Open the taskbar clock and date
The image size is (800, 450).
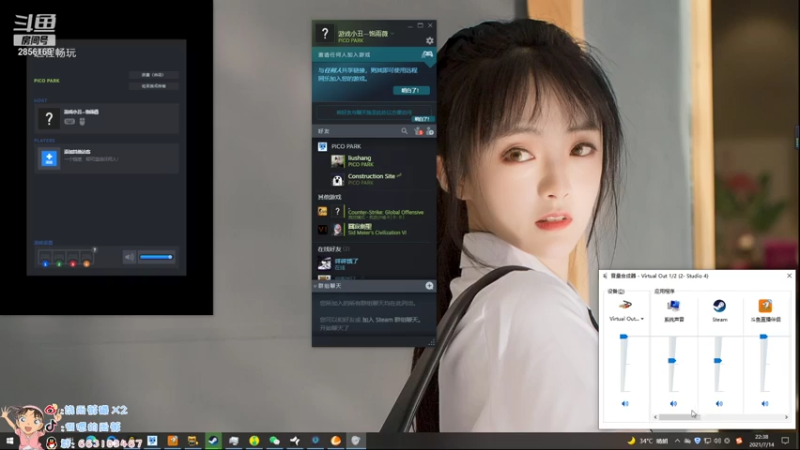[761, 441]
